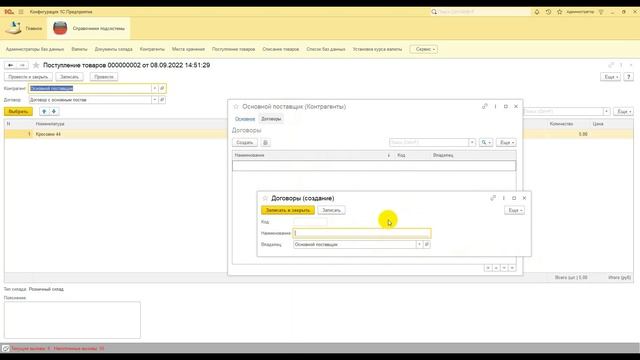Open Владелец value with the open-form icon
The width and height of the screenshot is (640, 360).
coord(427,244)
